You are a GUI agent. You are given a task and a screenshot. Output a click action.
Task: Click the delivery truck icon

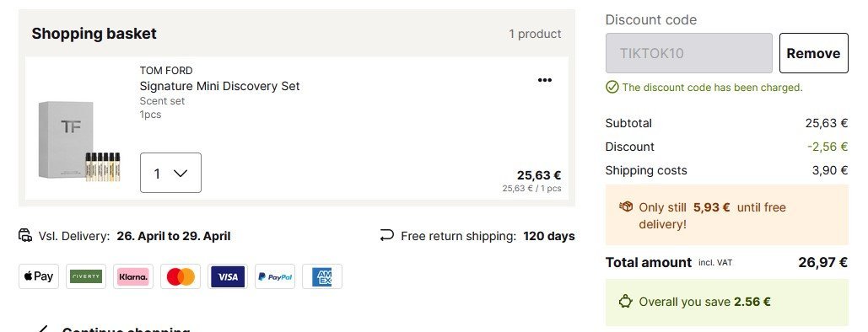(x=25, y=236)
